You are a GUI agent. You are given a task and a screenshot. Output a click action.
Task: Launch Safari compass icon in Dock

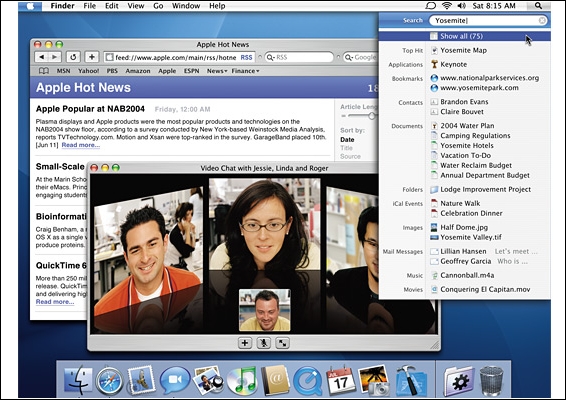109,381
